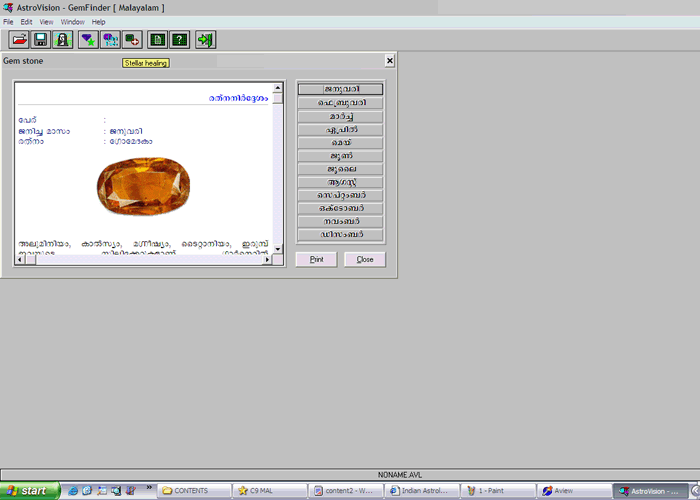Open help via the question mark icon

[x=179, y=40]
